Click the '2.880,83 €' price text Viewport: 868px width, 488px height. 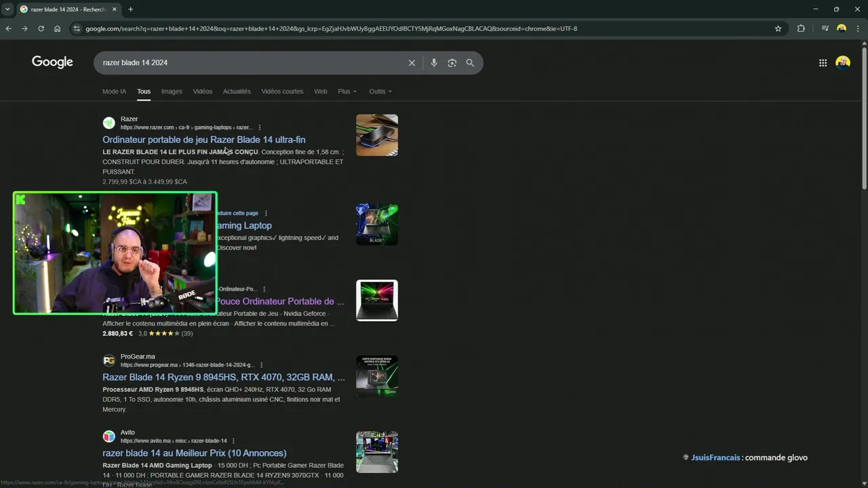tap(118, 333)
